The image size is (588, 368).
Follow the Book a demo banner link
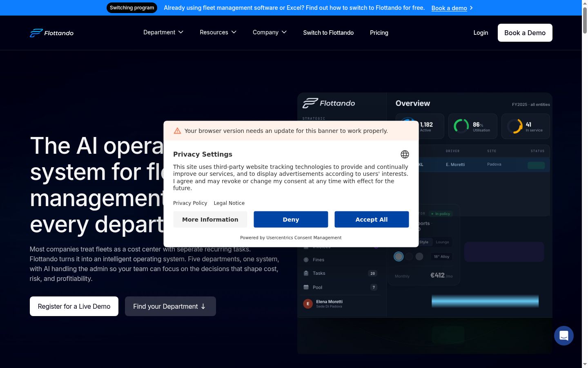tap(452, 8)
